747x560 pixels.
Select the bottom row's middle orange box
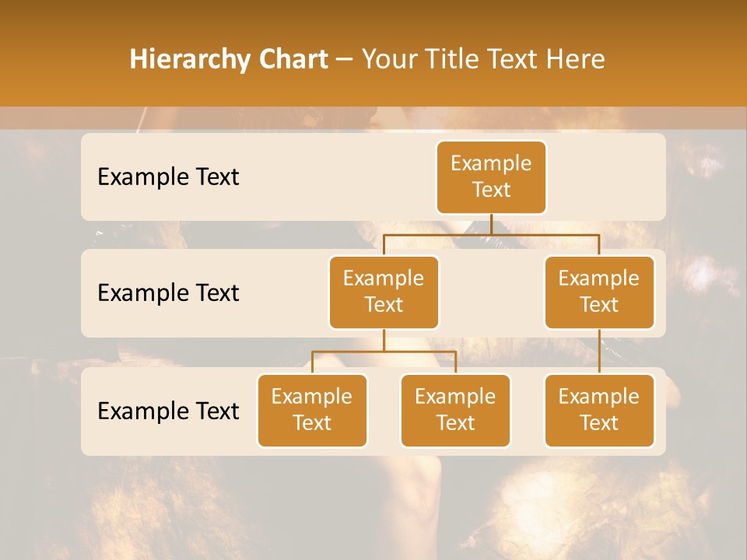tap(455, 411)
